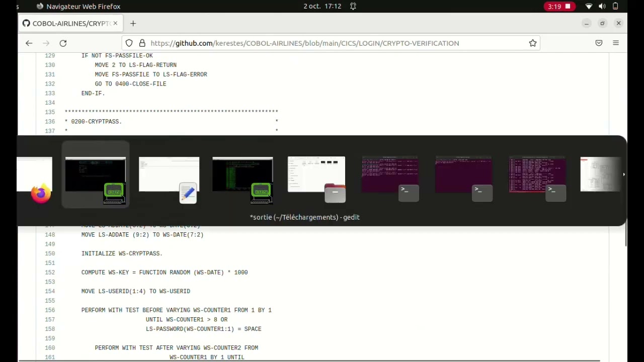644x362 pixels.
Task: Click the page vertical scrollbar thumb
Action: (x=626, y=235)
